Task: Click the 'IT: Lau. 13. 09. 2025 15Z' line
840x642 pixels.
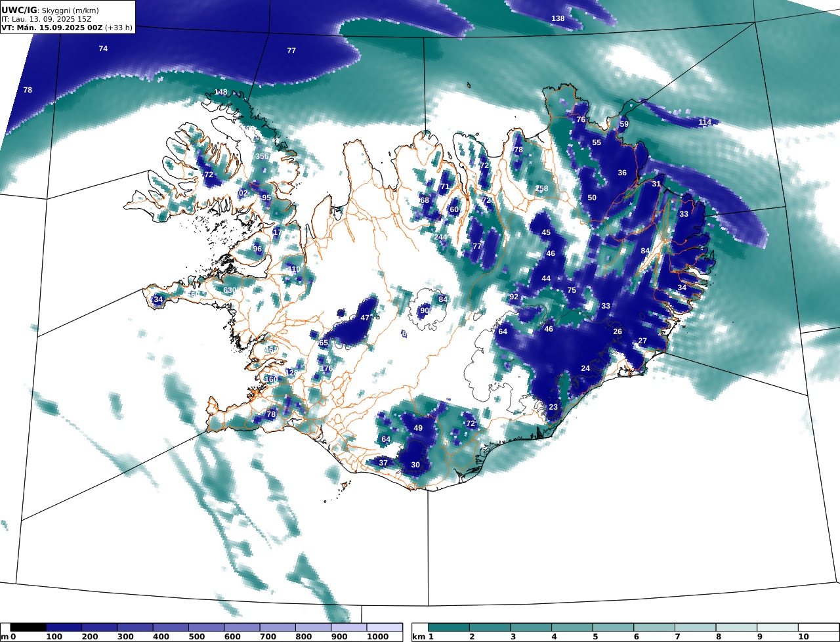Action: coord(47,20)
